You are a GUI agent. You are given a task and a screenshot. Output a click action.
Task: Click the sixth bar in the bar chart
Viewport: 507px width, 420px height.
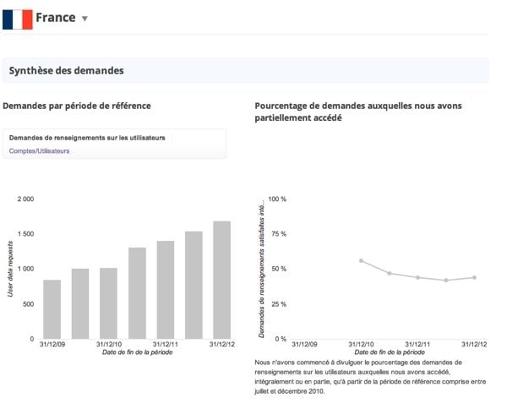click(x=194, y=285)
